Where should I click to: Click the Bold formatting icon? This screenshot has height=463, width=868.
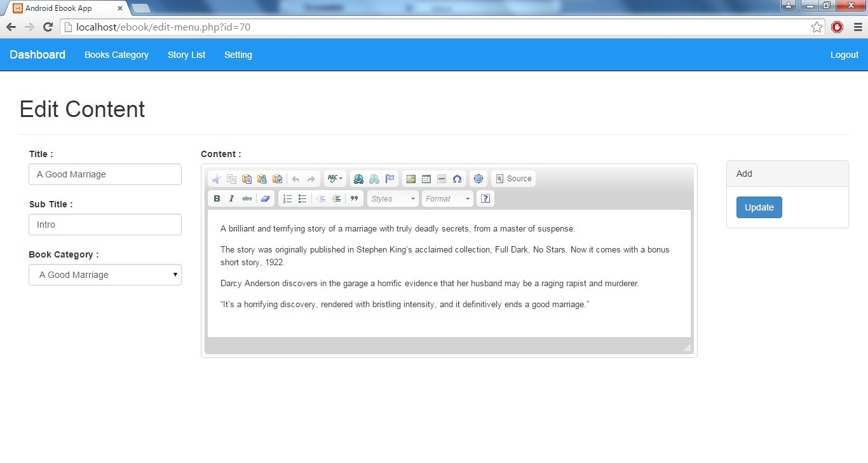[217, 198]
